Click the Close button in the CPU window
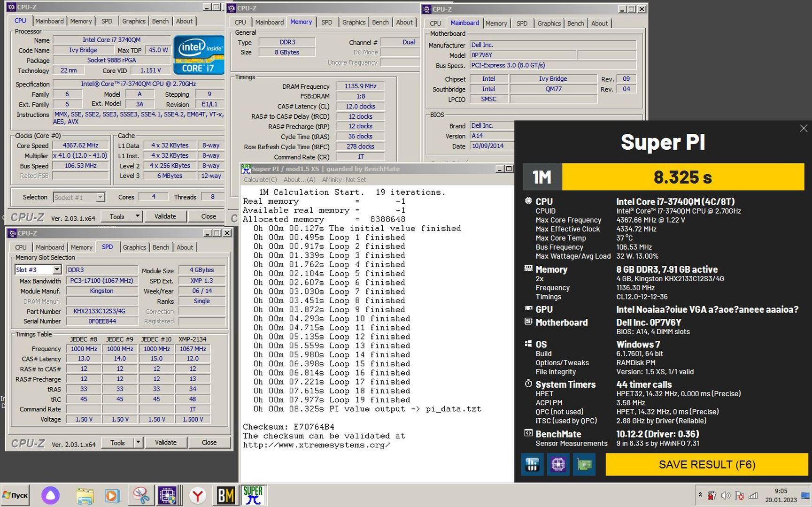 coord(209,216)
